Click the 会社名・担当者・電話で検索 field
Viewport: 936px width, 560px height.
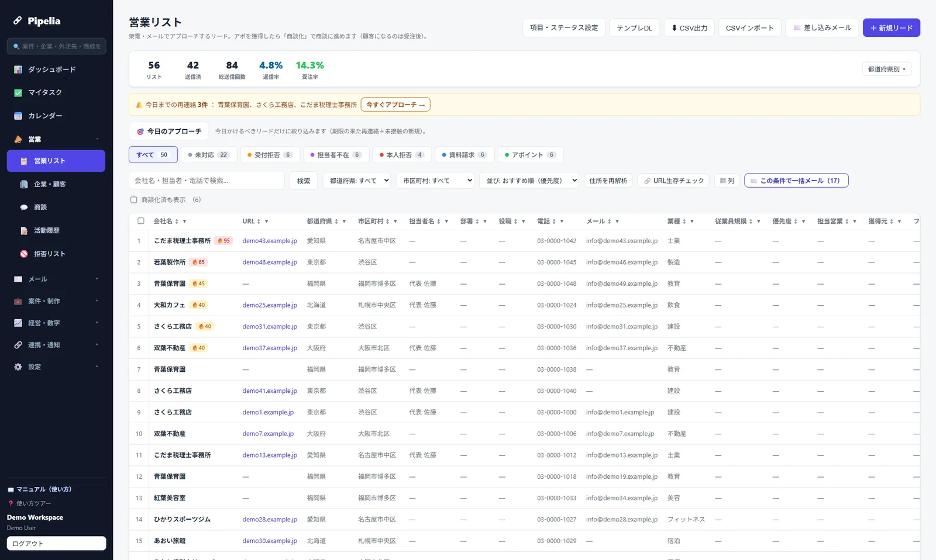tap(207, 181)
